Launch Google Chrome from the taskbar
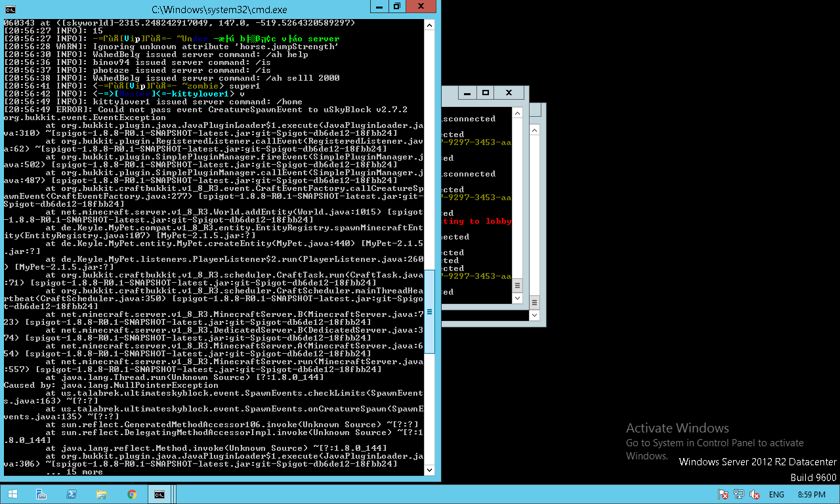 132,494
